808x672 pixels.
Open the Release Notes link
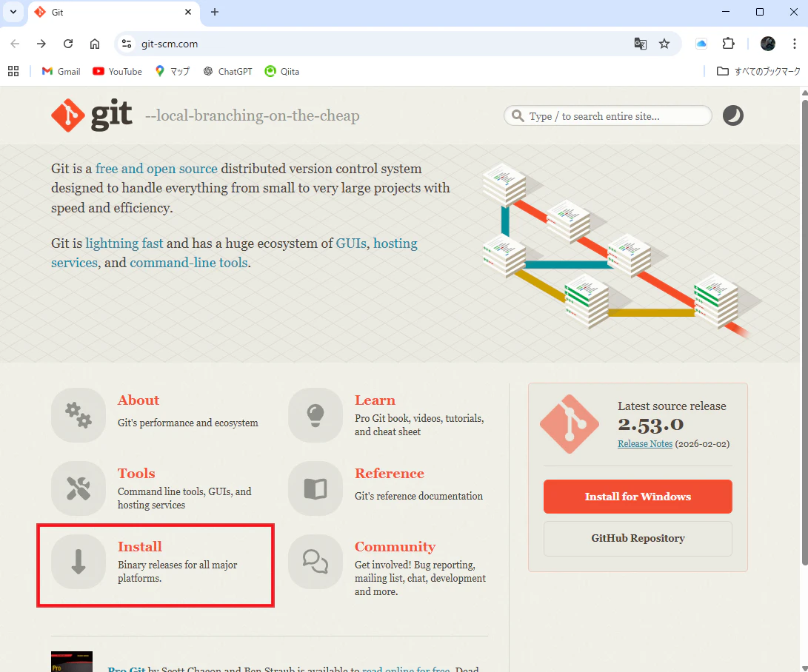click(x=644, y=444)
